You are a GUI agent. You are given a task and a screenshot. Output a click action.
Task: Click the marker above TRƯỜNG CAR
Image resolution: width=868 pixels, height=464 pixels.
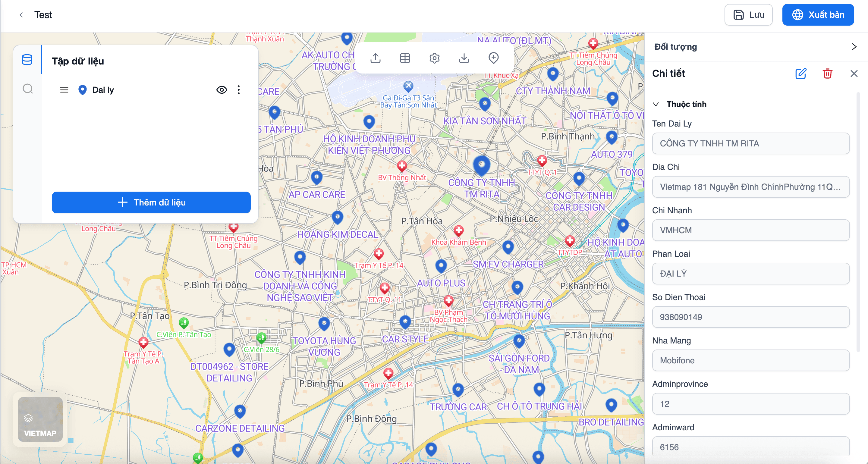point(458,390)
